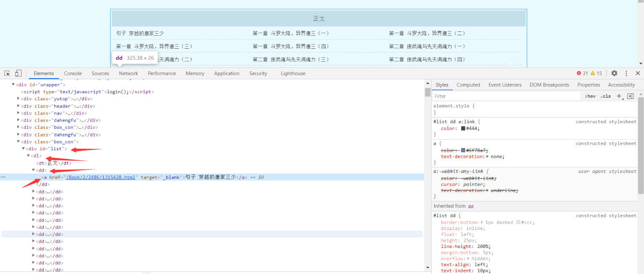The height and width of the screenshot is (274, 644).
Task: Select the Accessibility sidebar tab
Action: pos(621,85)
